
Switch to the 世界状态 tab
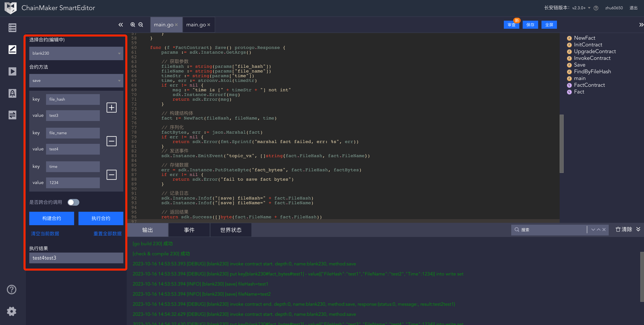[231, 230]
